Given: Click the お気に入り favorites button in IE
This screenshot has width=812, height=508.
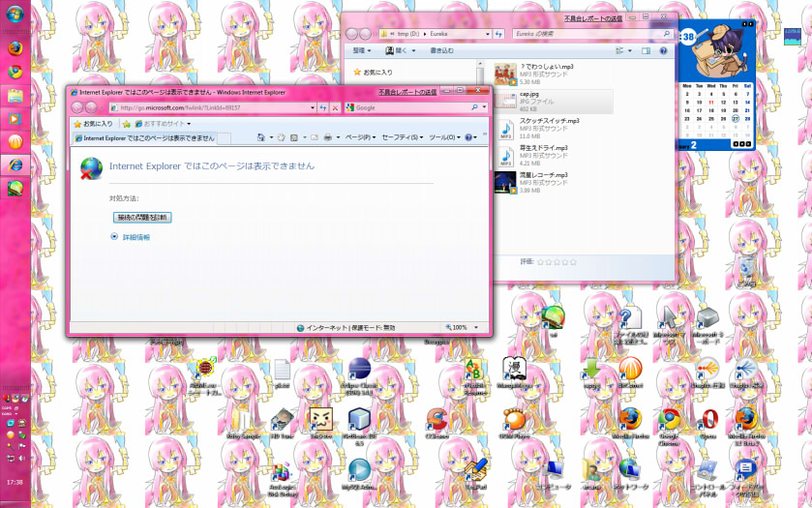Looking at the screenshot, I should pos(93,124).
